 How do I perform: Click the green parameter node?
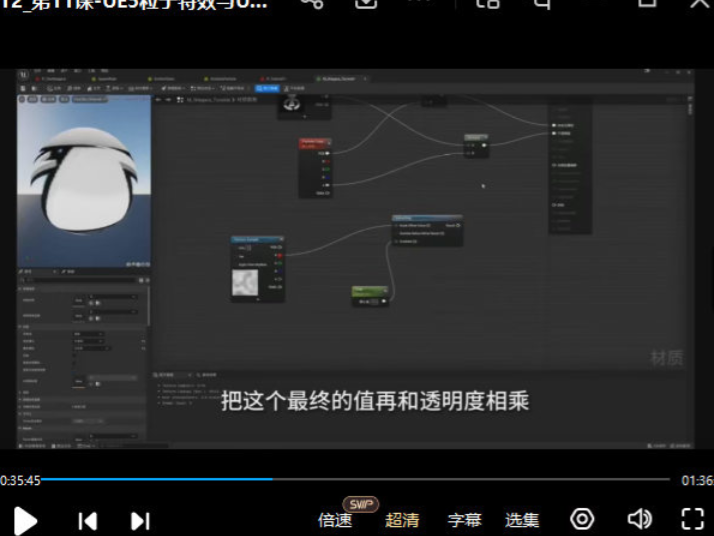pyautogui.click(x=369, y=291)
